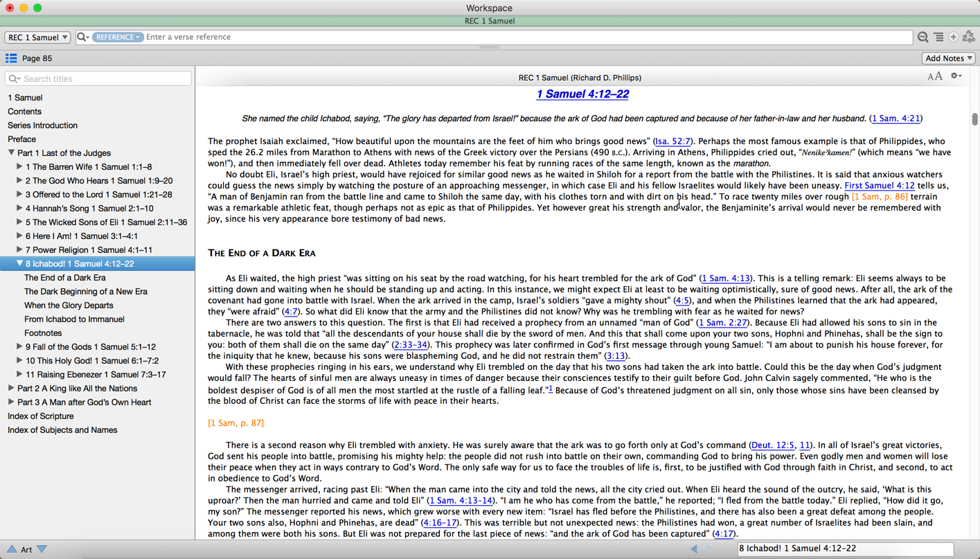Viewport: 980px width, 559px height.
Task: Click the 3:13 verse link
Action: pos(616,356)
